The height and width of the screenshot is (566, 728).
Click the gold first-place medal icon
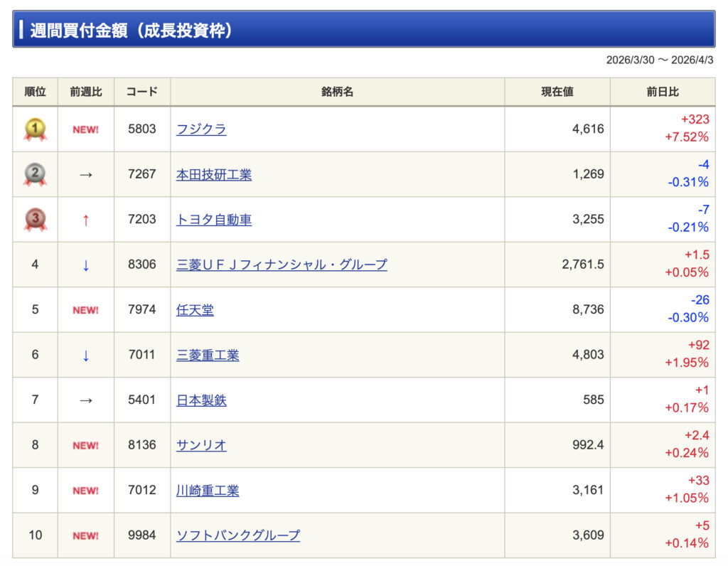click(x=35, y=129)
